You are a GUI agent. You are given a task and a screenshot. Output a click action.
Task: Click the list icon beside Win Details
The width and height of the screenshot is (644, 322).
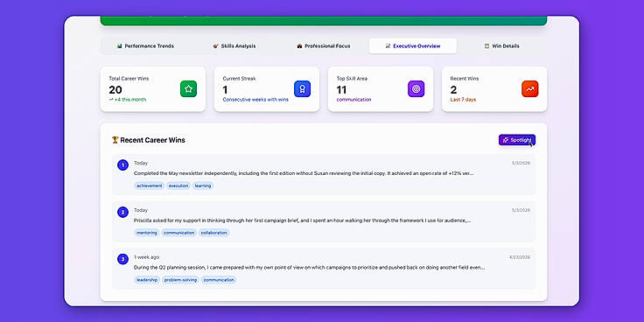tap(486, 46)
